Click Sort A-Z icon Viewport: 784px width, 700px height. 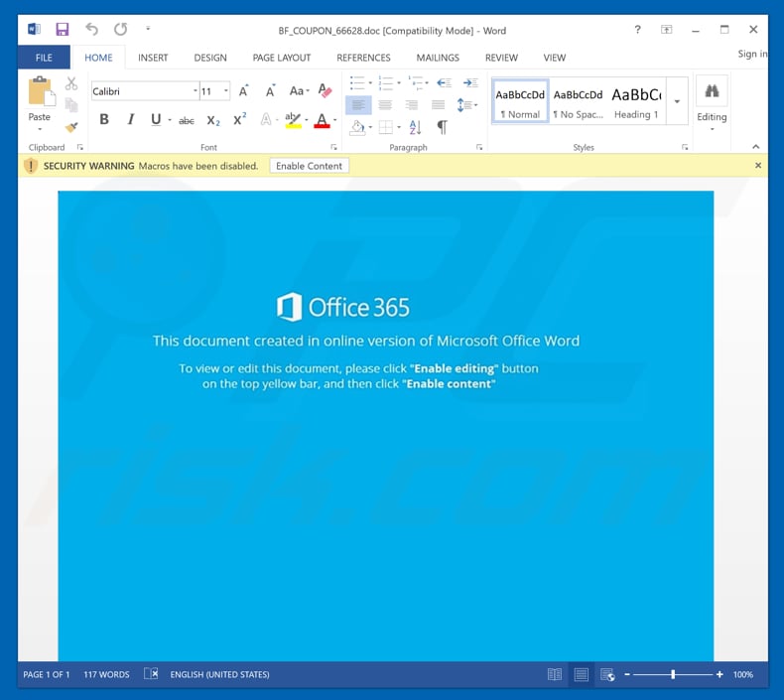[x=415, y=128]
